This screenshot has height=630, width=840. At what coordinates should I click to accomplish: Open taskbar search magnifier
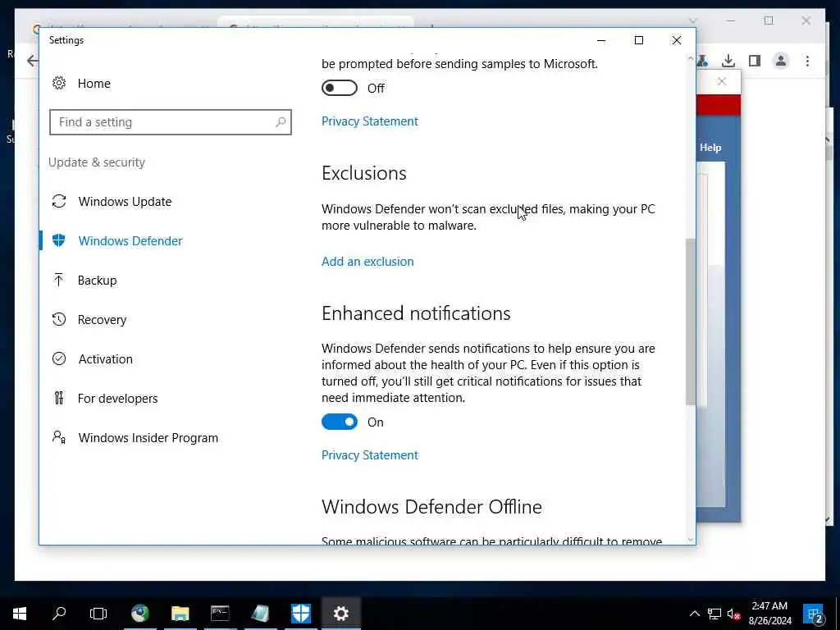pos(59,614)
